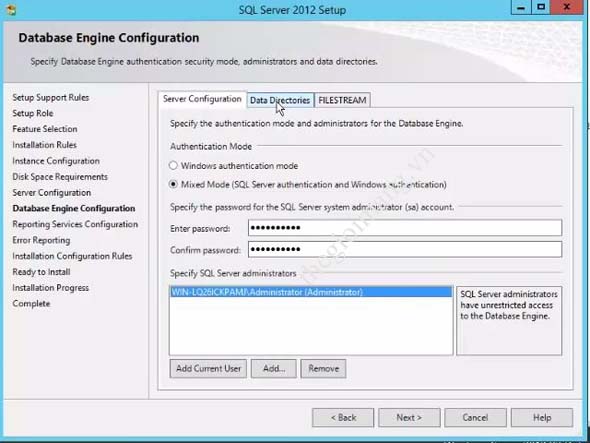This screenshot has width=590, height=443.
Task: Open the Data Directories tab
Action: (x=280, y=100)
